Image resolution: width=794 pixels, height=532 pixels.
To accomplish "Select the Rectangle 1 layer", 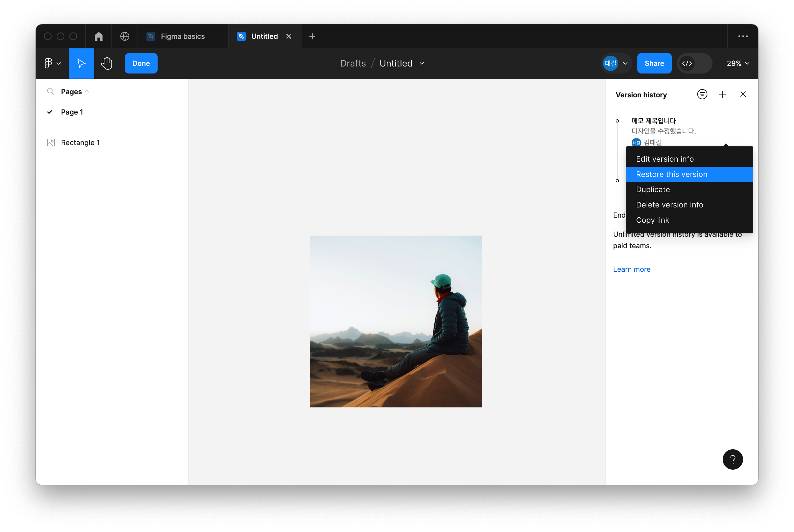I will click(x=80, y=143).
